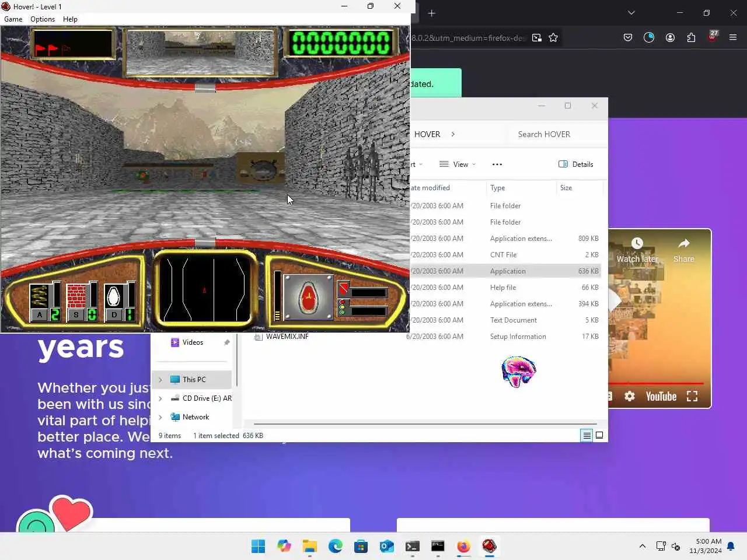Enter fullscreen on the YouTube player
747x560 pixels.
pyautogui.click(x=692, y=397)
